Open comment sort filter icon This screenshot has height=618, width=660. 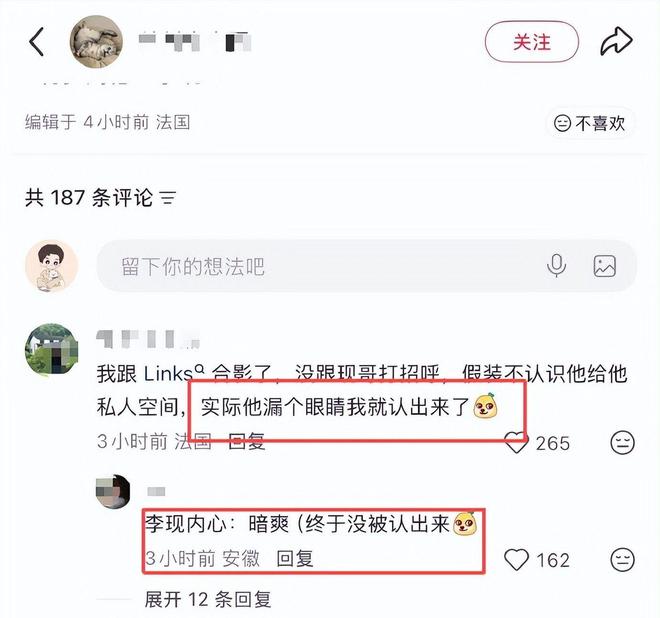click(x=168, y=198)
